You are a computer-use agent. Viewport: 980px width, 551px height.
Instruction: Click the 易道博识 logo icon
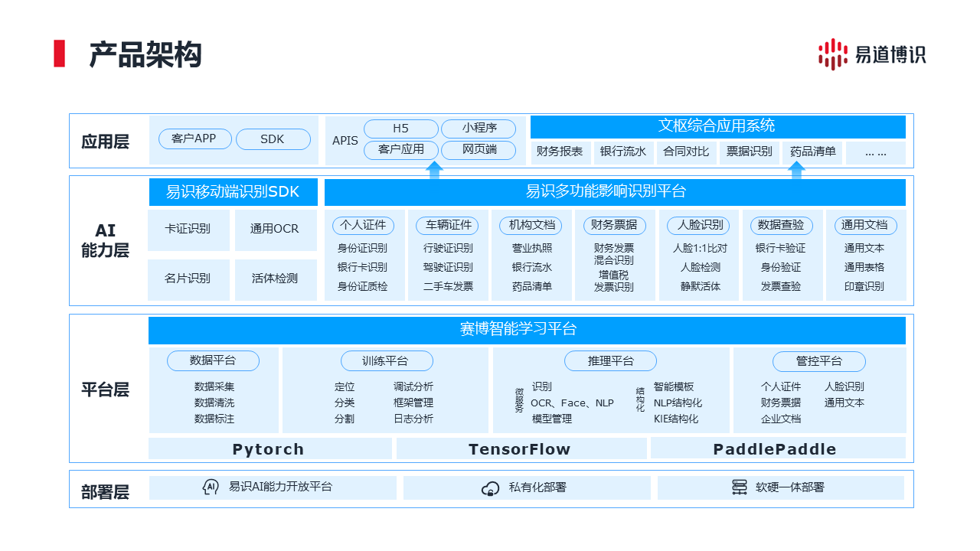tap(833, 54)
